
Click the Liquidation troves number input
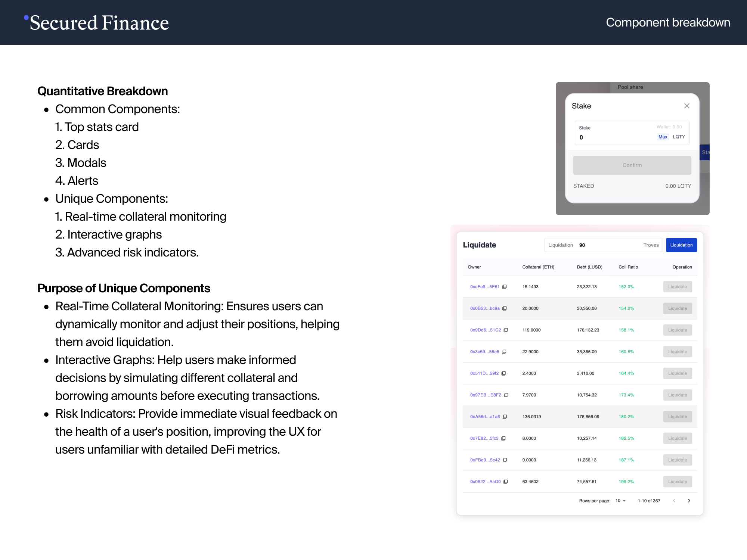click(x=603, y=245)
